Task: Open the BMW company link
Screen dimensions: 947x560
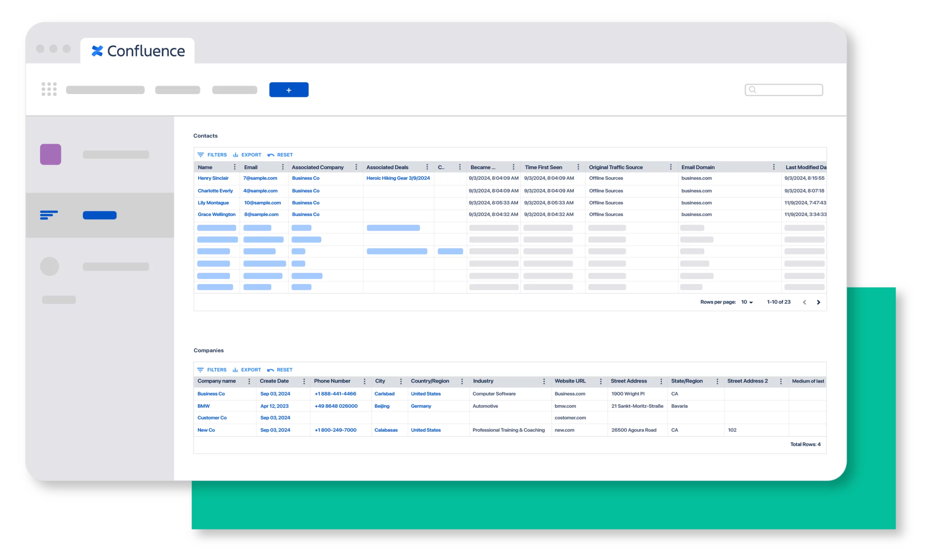Action: 203,406
